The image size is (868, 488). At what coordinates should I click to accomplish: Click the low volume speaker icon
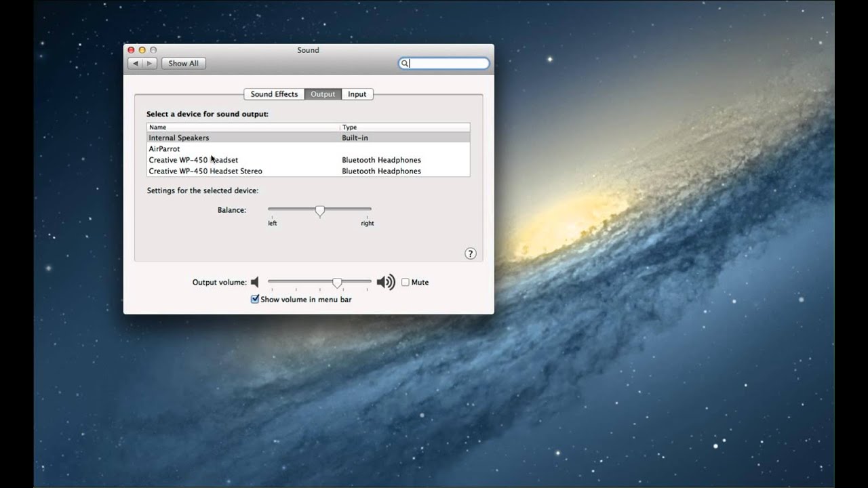click(x=255, y=282)
